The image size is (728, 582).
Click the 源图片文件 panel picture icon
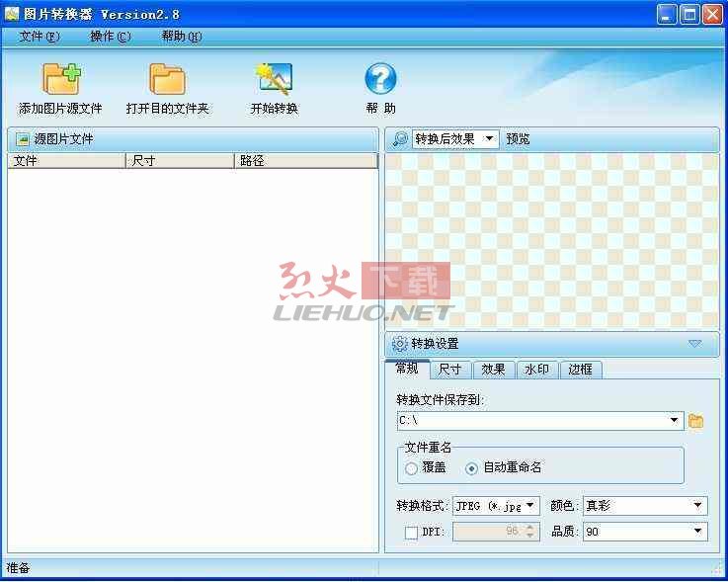[x=23, y=139]
